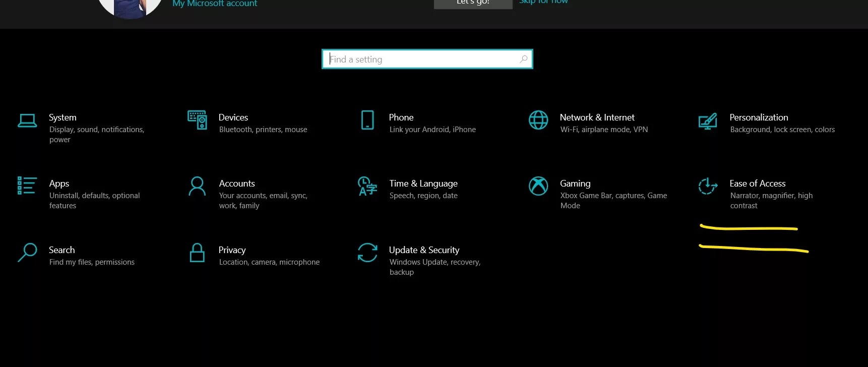Image resolution: width=868 pixels, height=367 pixels.
Task: Open Search settings title
Action: [61, 250]
